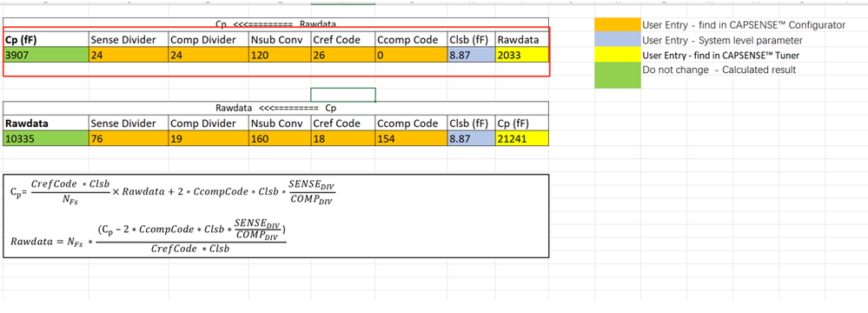Viewport: 868px width, 313px height.
Task: Click the orange legend color cell
Action: point(617,25)
